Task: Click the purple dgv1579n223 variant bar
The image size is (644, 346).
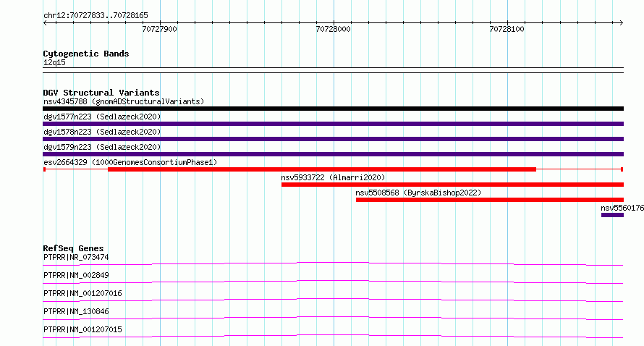Action: tap(333, 154)
